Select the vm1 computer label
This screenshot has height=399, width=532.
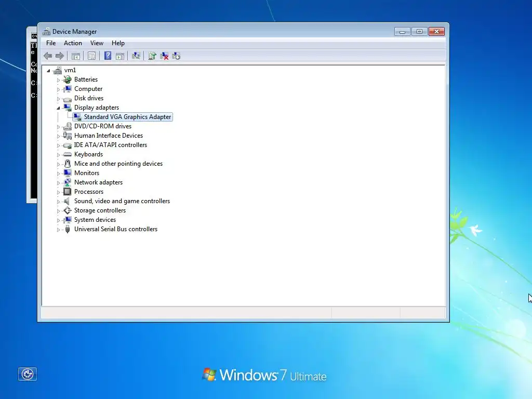tap(70, 70)
